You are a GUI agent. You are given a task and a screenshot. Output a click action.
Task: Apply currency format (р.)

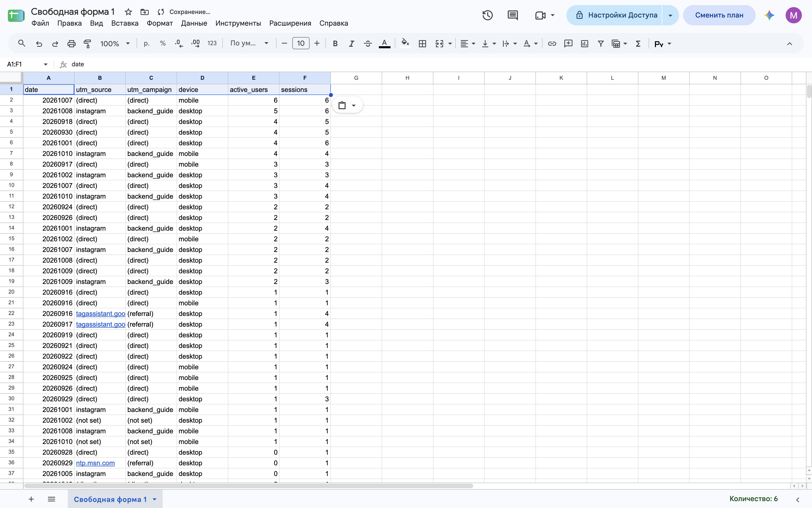pyautogui.click(x=147, y=43)
